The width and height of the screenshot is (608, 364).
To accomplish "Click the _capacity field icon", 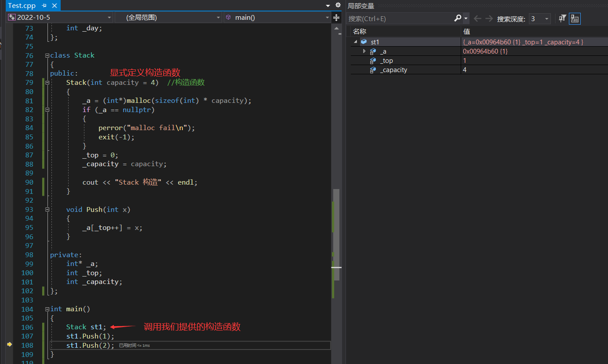I will pos(373,70).
